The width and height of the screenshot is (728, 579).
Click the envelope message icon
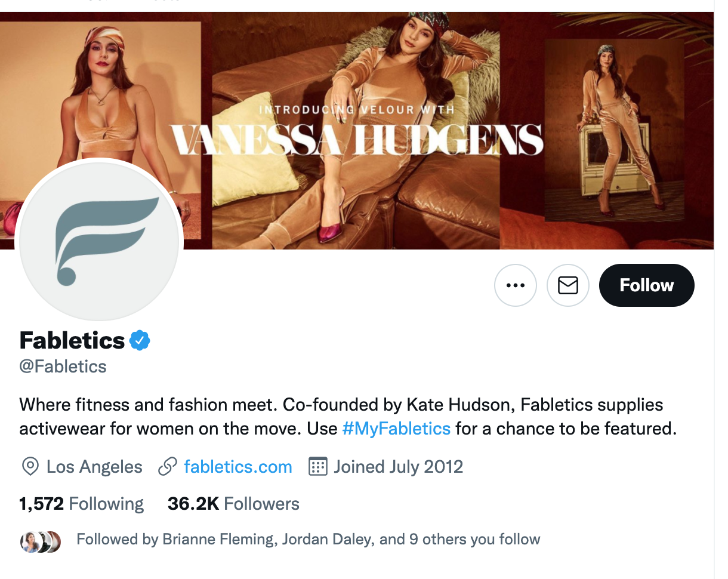tap(567, 285)
